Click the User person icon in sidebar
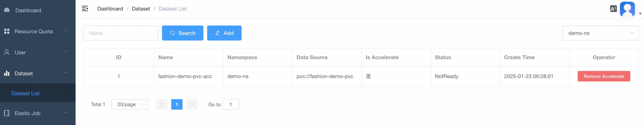The height and width of the screenshot is (125, 644). (x=7, y=52)
